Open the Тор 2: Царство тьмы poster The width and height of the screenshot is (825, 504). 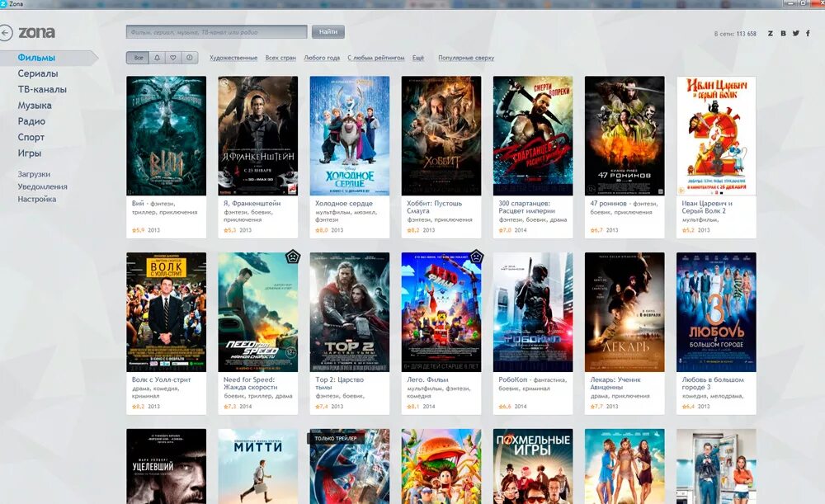(349, 312)
